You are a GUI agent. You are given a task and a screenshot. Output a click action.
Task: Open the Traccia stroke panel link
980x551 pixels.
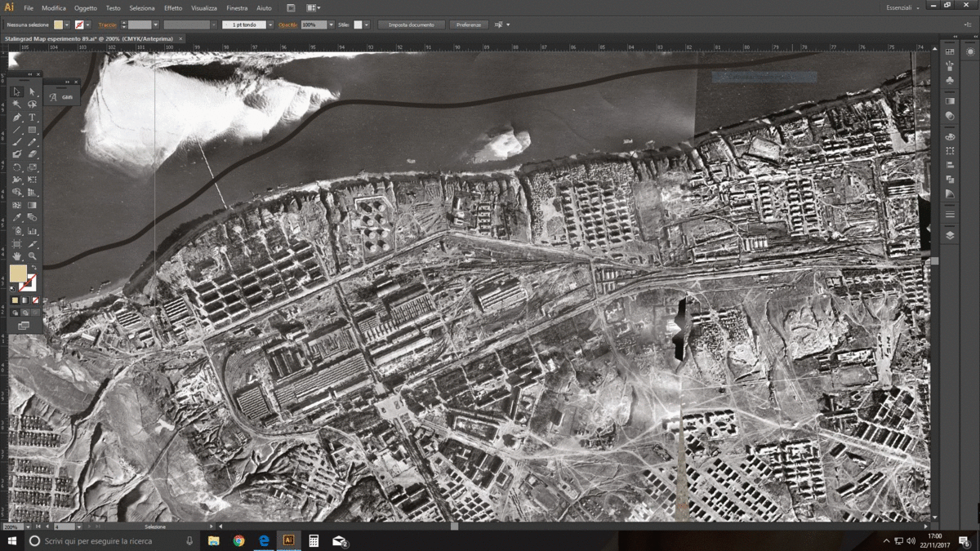coord(108,25)
